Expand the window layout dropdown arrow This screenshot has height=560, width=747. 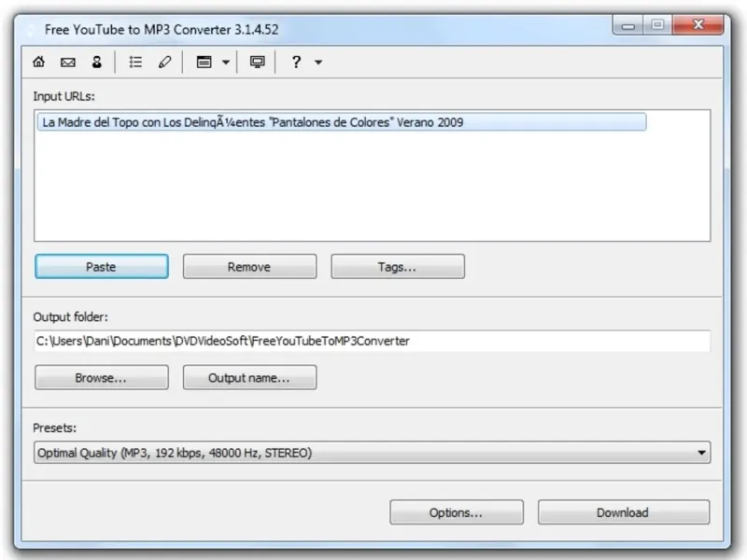(x=226, y=62)
